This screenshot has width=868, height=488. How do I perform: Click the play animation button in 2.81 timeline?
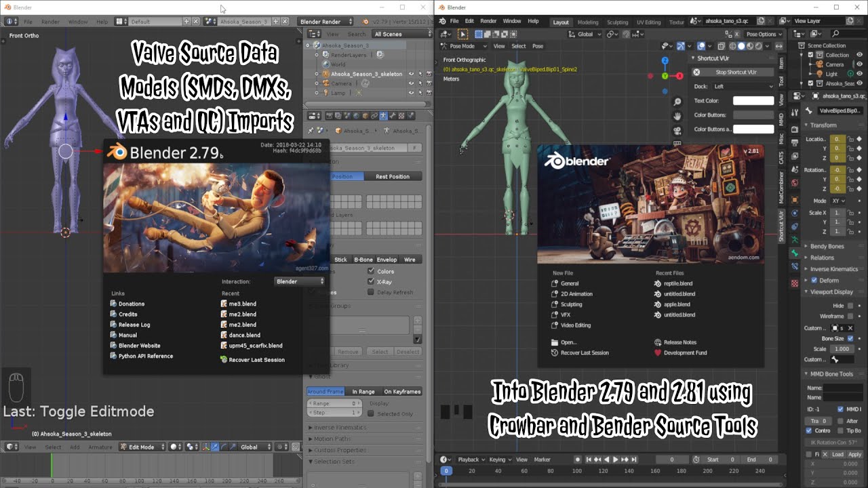pyautogui.click(x=616, y=460)
